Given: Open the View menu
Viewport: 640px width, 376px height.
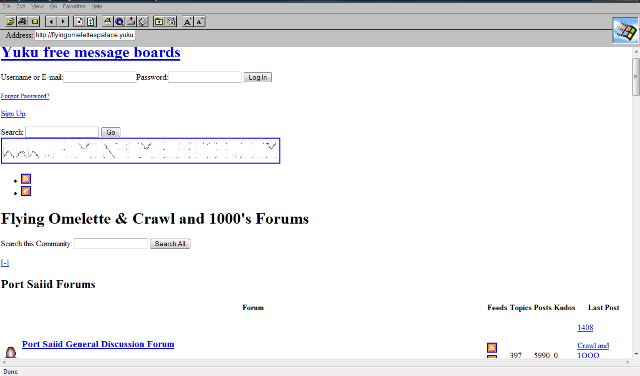Looking at the screenshot, I should coord(37,6).
